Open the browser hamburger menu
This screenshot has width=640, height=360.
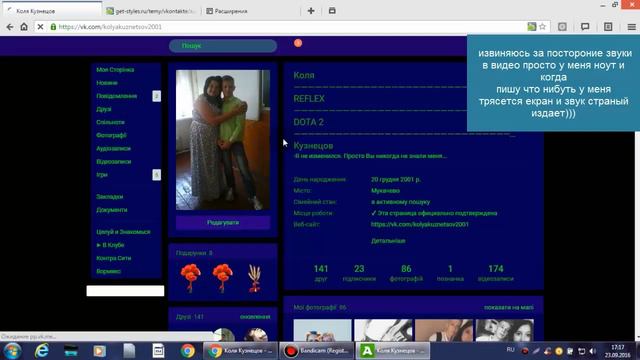pyautogui.click(x=631, y=27)
